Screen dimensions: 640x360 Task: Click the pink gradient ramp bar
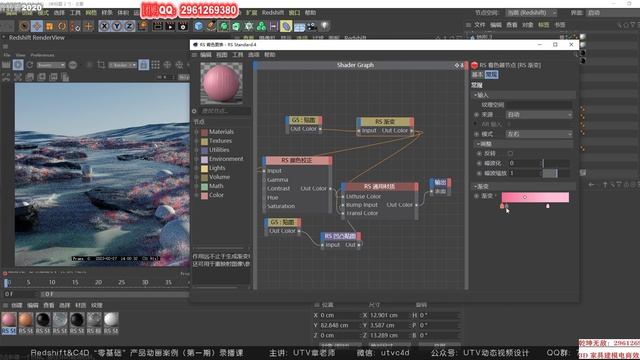pyautogui.click(x=535, y=197)
